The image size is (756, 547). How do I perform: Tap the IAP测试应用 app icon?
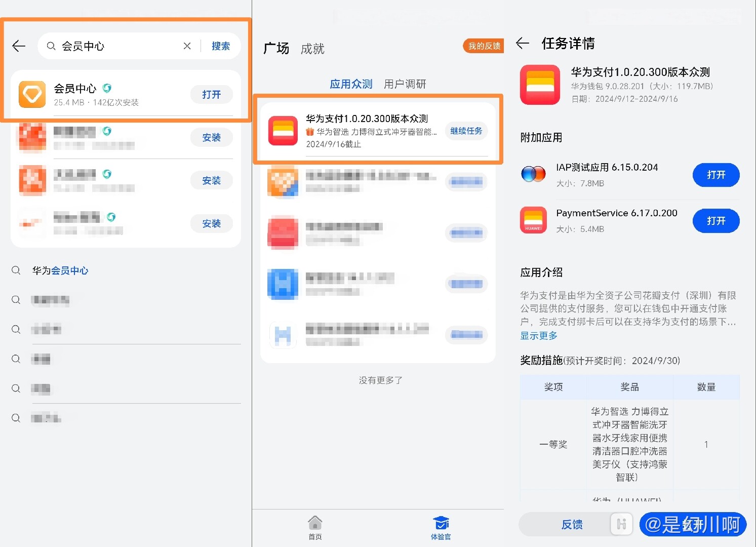coord(533,174)
